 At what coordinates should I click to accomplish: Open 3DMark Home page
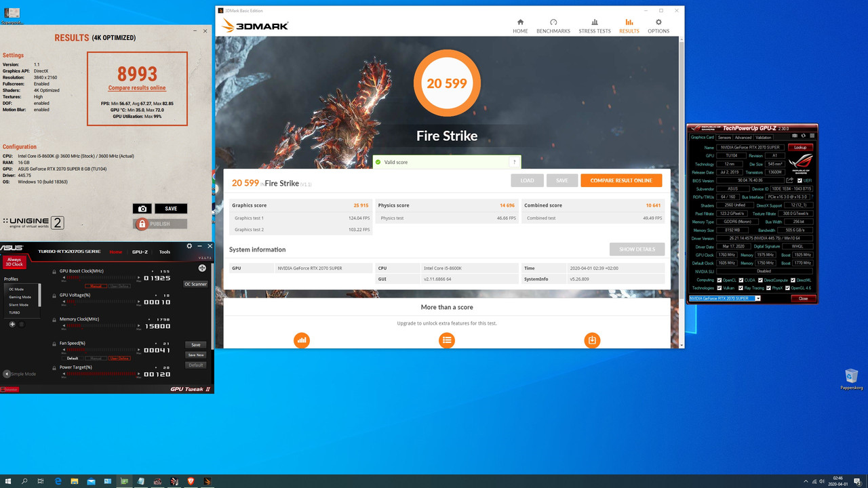520,26
